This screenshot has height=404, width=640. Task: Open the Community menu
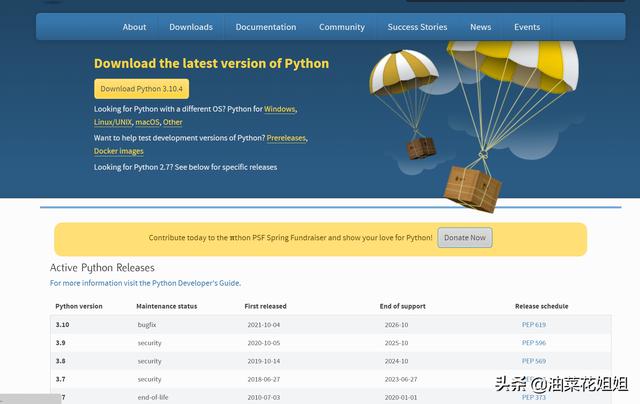(342, 27)
